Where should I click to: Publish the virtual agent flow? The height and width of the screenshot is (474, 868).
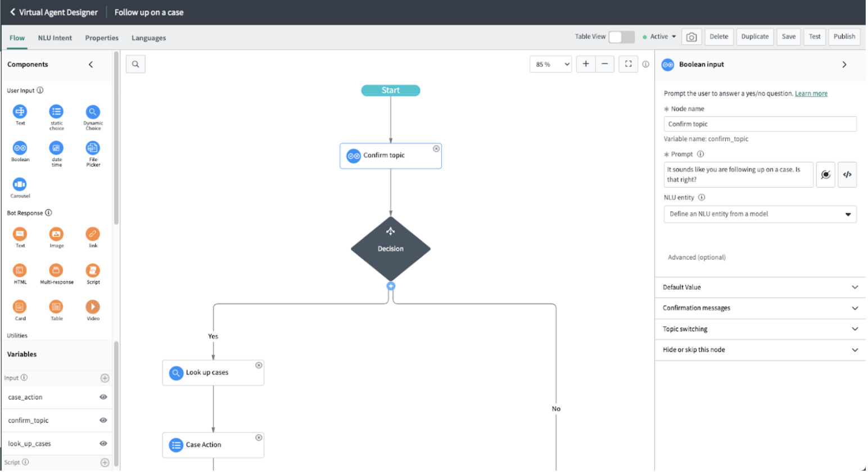(x=844, y=36)
